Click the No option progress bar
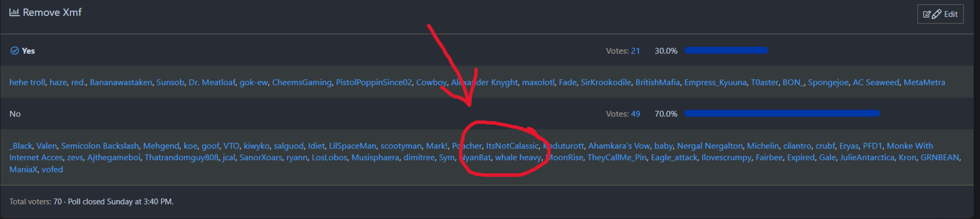Screen dimensions: 980x219 pyautogui.click(x=782, y=113)
